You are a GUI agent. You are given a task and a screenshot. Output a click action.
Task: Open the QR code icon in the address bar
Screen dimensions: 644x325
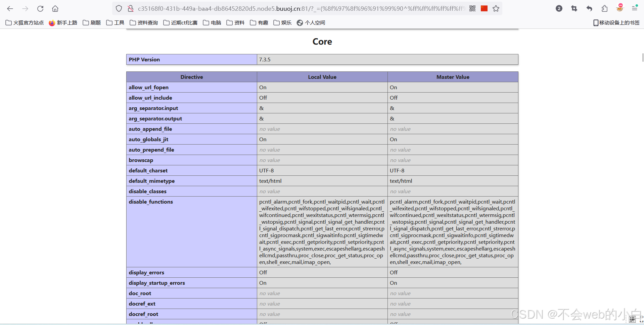tap(472, 9)
